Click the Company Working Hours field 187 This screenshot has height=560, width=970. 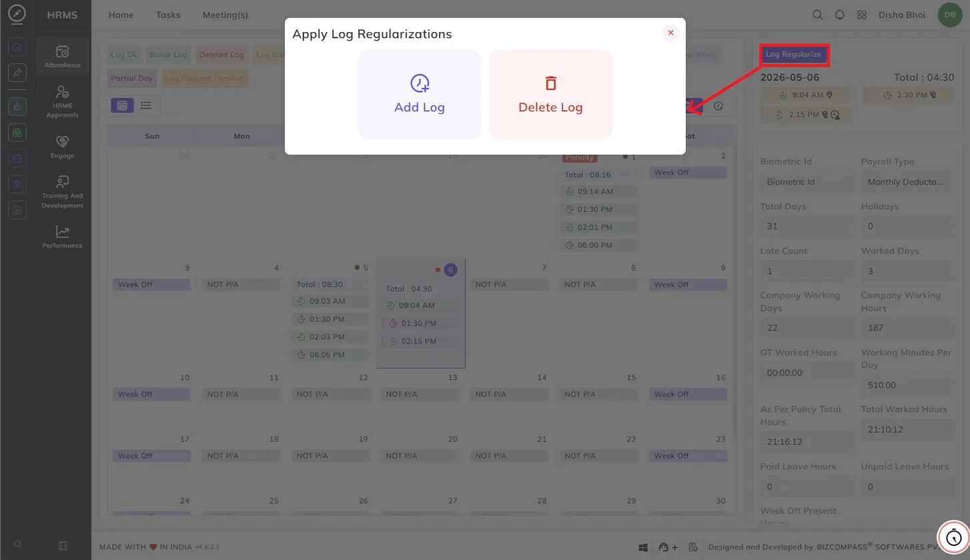[x=908, y=328]
